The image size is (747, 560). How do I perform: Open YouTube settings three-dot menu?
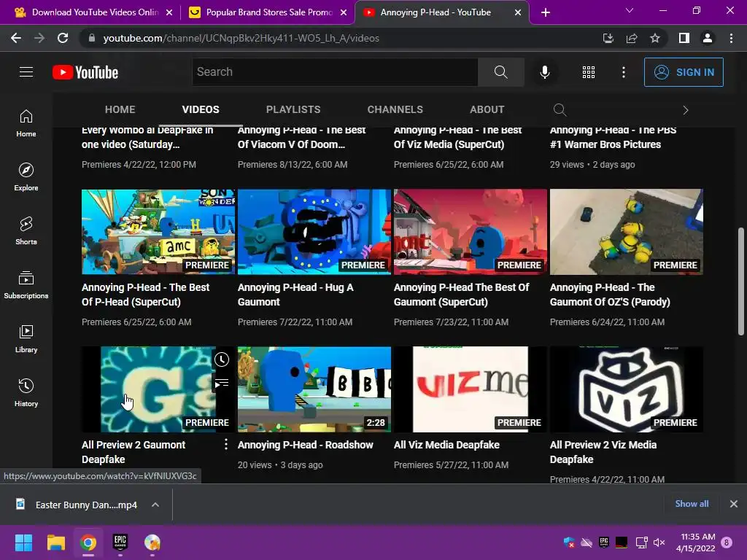coord(623,72)
